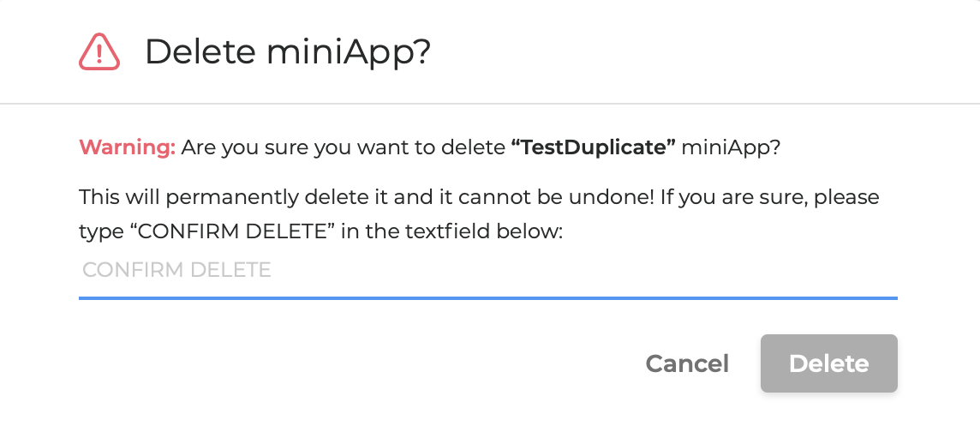Click the red warning triangle icon
The width and height of the screenshot is (980, 444).
(99, 52)
